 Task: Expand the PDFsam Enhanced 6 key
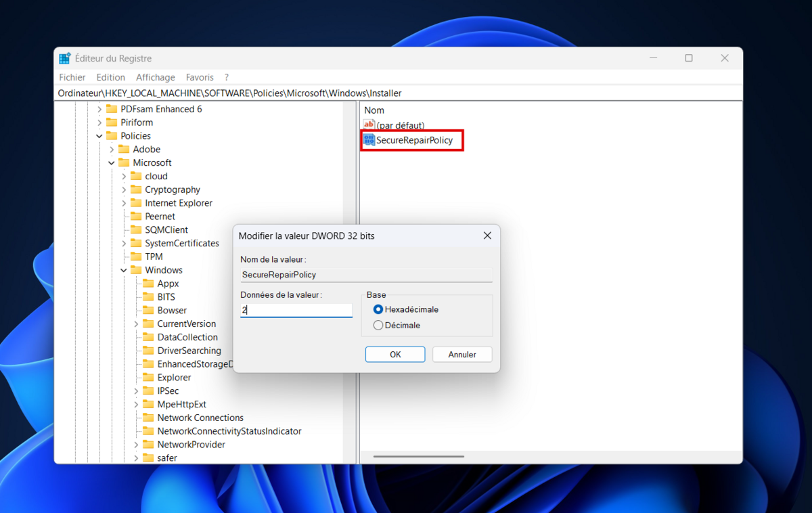point(99,109)
